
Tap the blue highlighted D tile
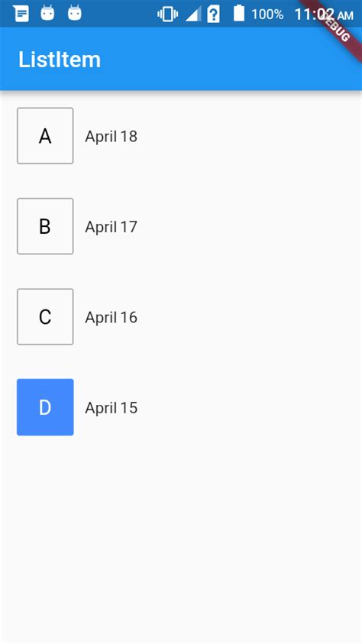(x=45, y=407)
